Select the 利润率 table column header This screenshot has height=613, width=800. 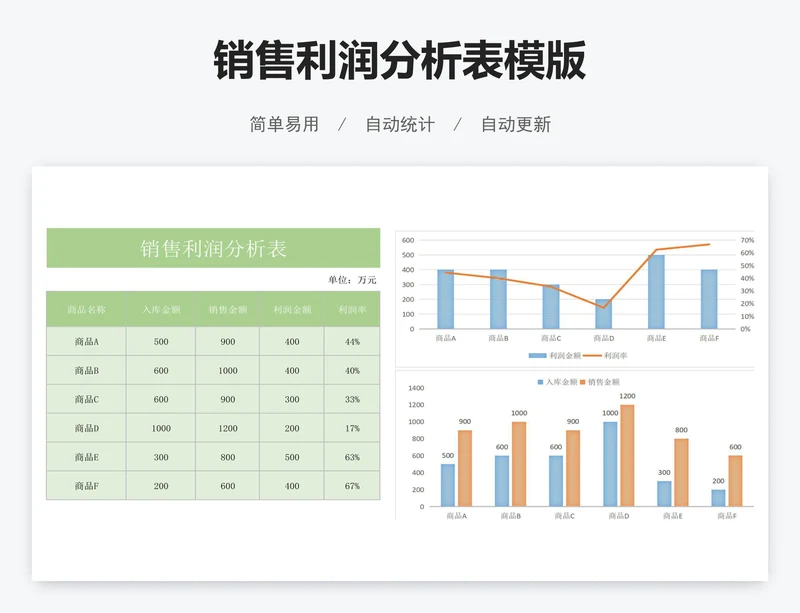pyautogui.click(x=352, y=310)
